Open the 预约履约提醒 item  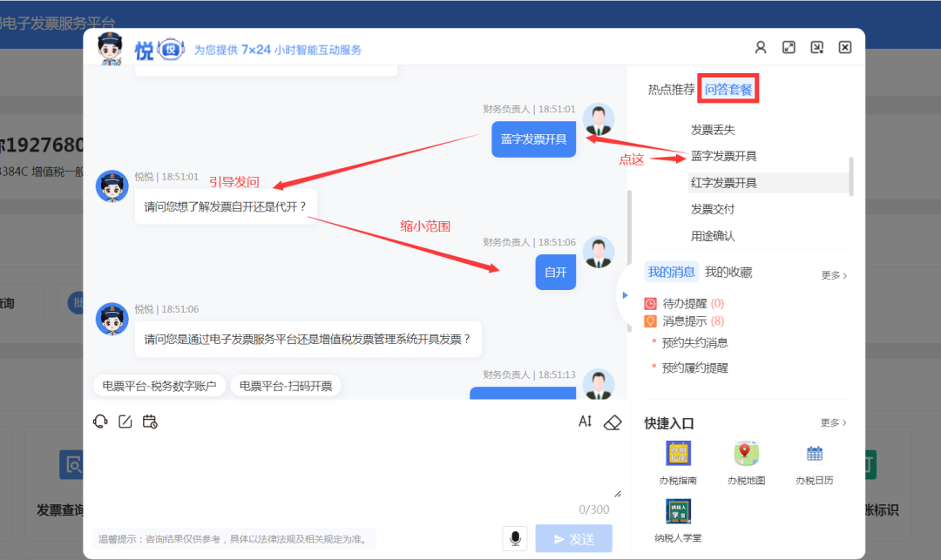coord(694,368)
